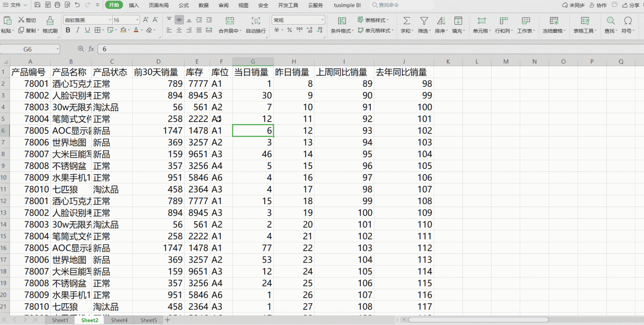Toggle underline formatting (U)
644x325 pixels.
pyautogui.click(x=88, y=30)
